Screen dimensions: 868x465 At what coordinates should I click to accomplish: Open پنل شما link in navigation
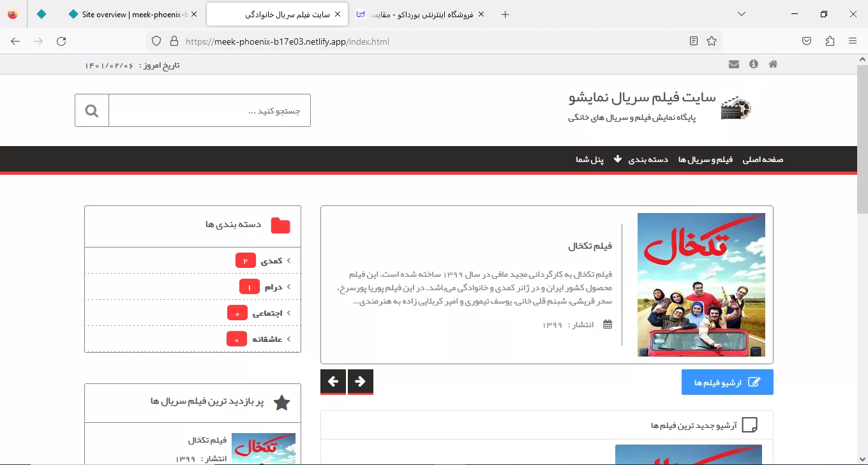point(590,159)
